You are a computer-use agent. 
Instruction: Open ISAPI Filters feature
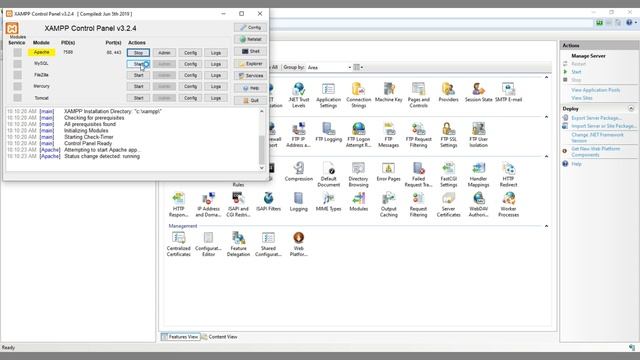click(268, 202)
